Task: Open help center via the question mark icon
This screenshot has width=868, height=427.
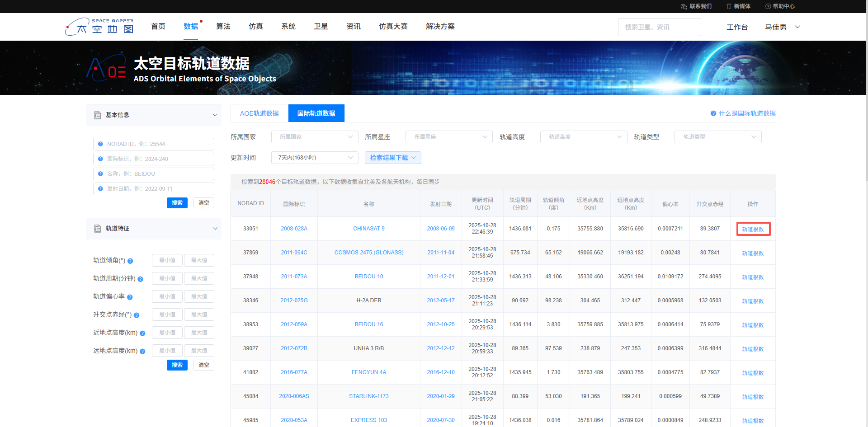Action: [x=768, y=6]
